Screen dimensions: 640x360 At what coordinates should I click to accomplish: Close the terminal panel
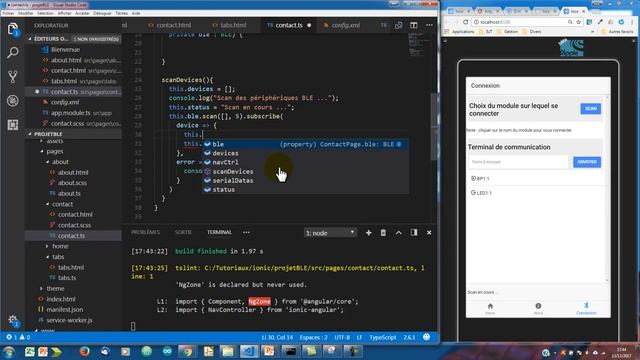point(429,233)
